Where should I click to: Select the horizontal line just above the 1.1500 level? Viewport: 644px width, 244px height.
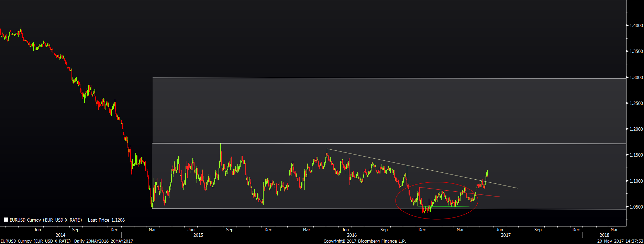(x=389, y=144)
